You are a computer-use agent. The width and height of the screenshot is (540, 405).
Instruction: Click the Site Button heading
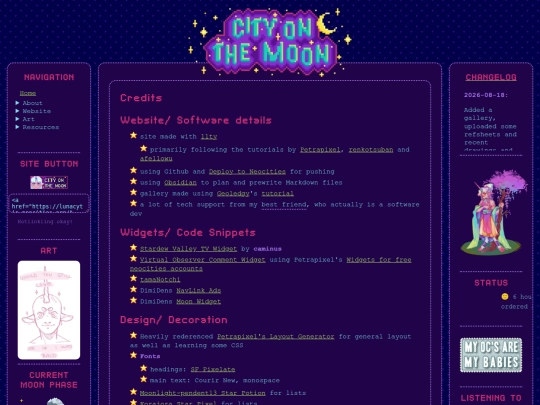(x=49, y=164)
